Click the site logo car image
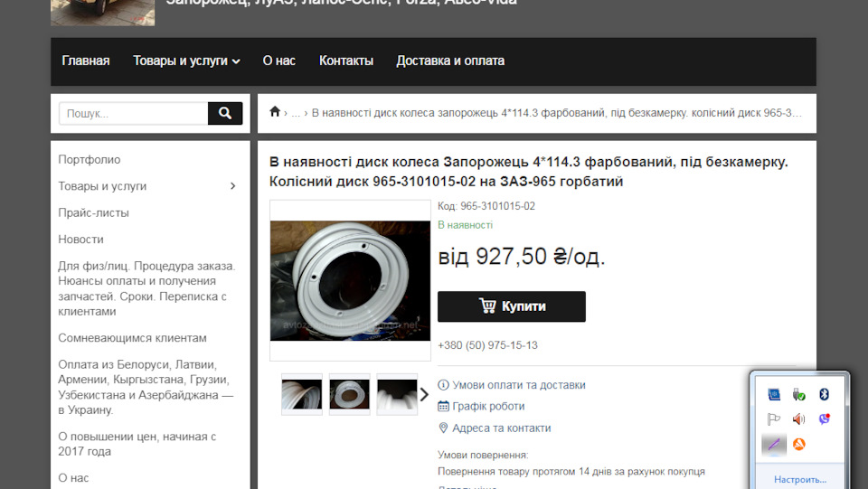Image resolution: width=868 pixels, height=489 pixels. pos(103,13)
